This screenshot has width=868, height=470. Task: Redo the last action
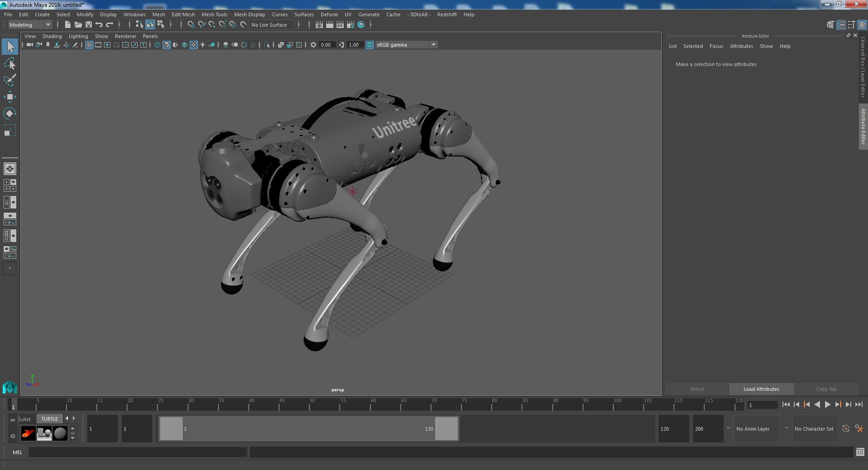(x=109, y=25)
